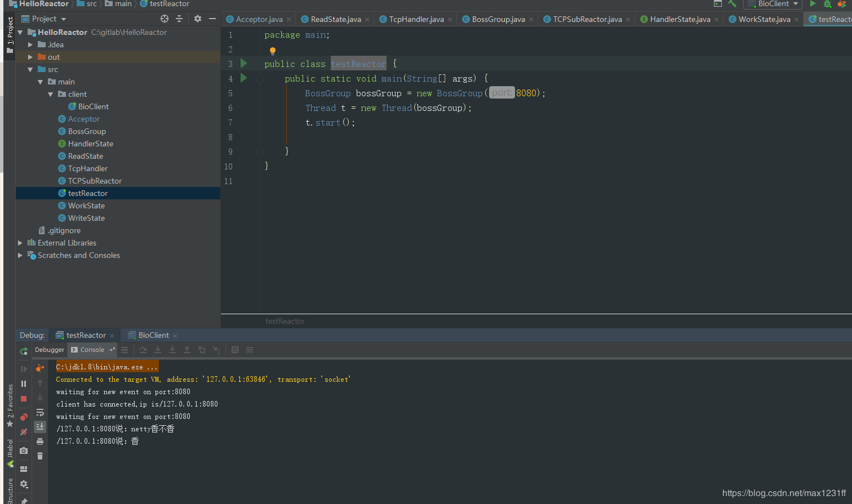Switch to the Debugger tab
The height and width of the screenshot is (504, 852).
(50, 350)
